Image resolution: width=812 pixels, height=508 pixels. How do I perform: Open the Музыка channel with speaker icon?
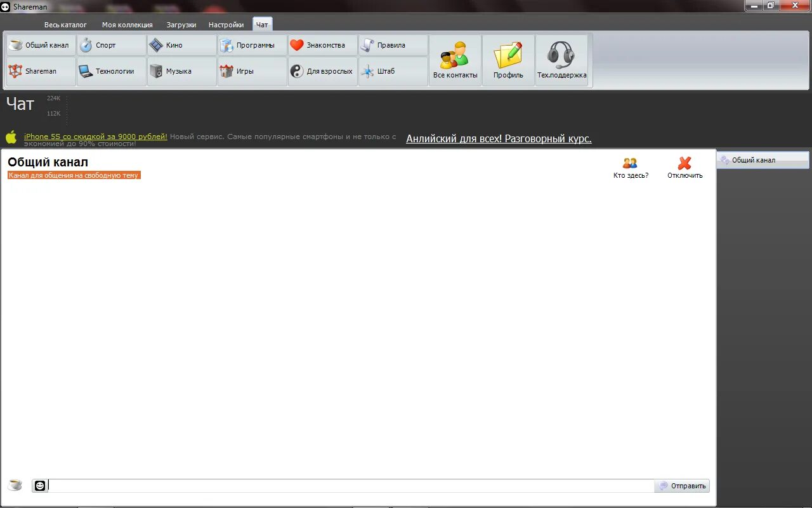click(182, 71)
